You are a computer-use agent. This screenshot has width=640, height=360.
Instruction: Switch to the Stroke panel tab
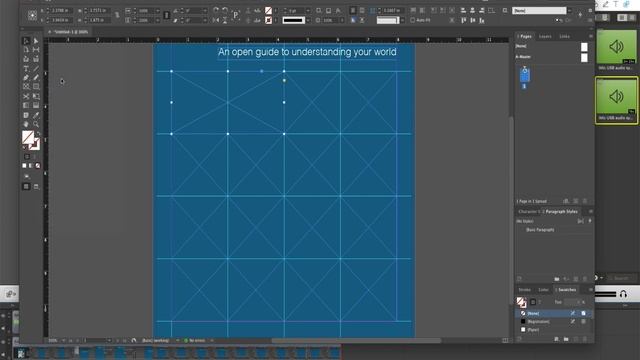coord(524,290)
